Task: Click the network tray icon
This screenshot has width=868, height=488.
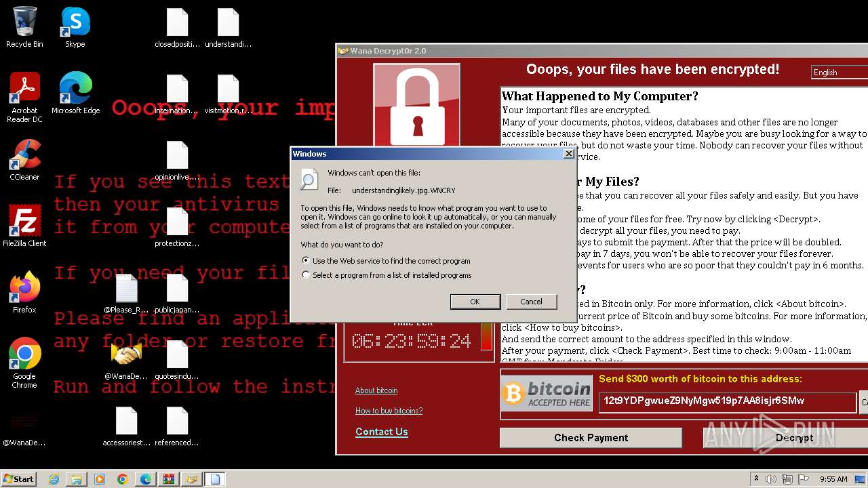Action: point(787,479)
